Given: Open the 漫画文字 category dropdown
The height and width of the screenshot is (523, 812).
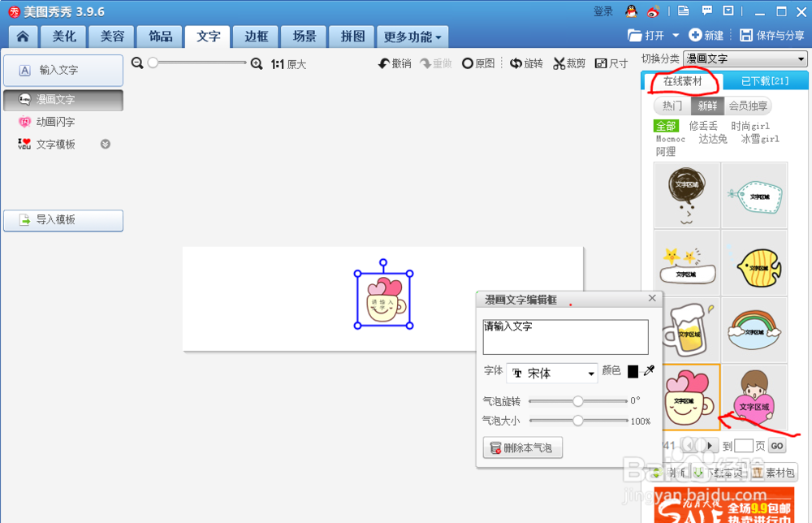Looking at the screenshot, I should (745, 58).
